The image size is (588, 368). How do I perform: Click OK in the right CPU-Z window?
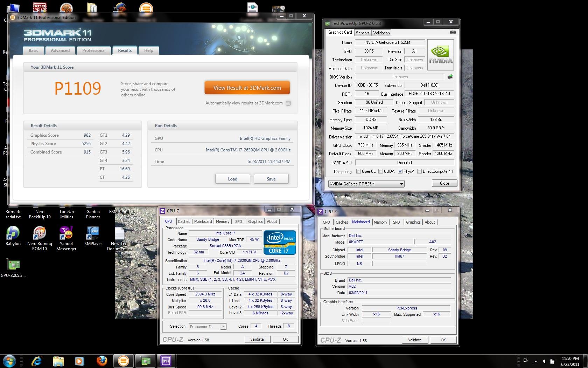pyautogui.click(x=443, y=340)
